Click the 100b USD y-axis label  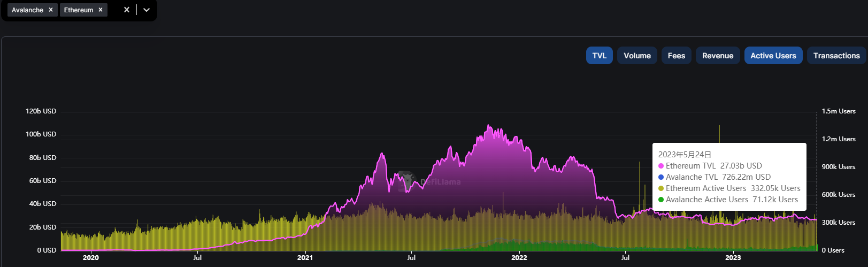(41, 134)
